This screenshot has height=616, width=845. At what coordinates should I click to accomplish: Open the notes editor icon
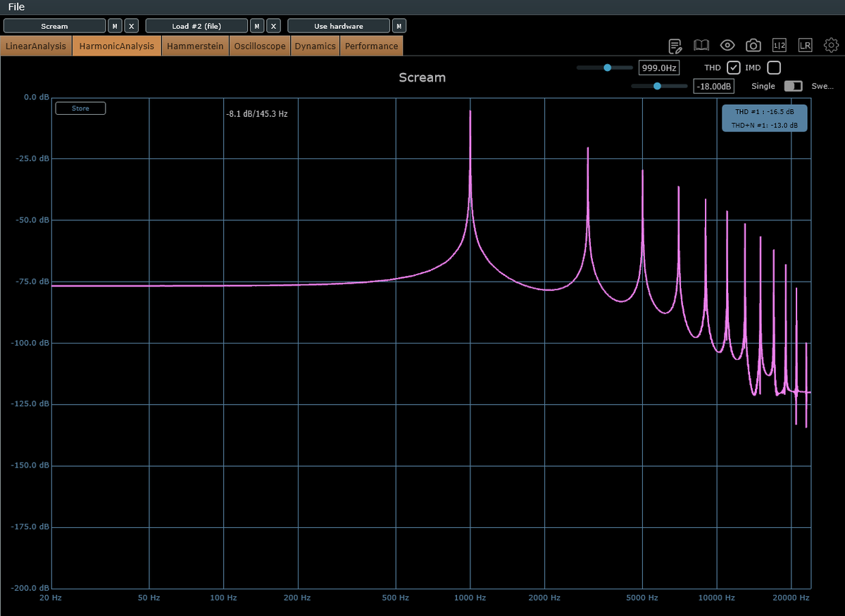pos(675,46)
